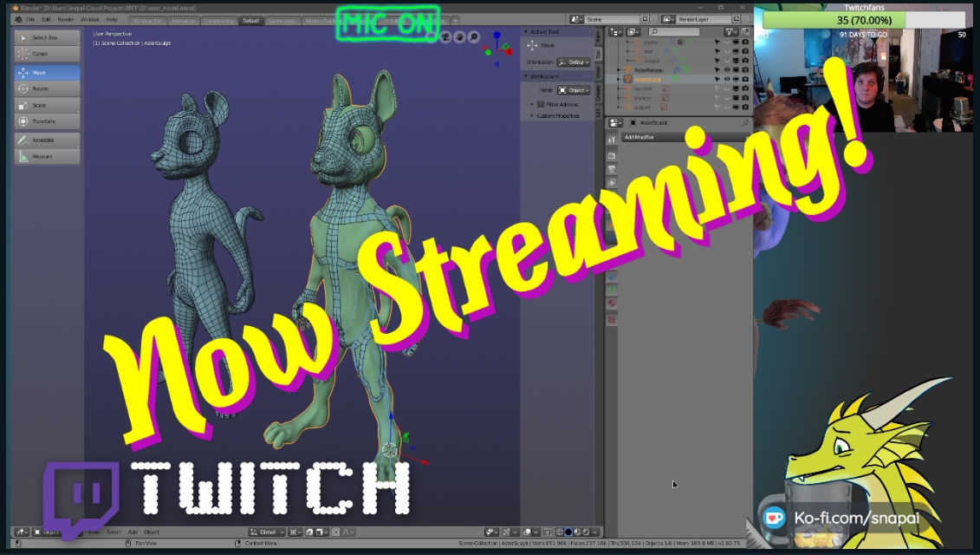This screenshot has width=980, height=555.
Task: Switch to the Compositing workspace tab
Action: (x=218, y=21)
